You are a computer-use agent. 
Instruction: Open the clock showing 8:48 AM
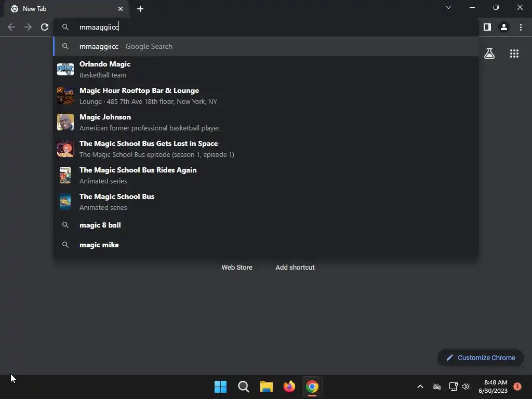(493, 387)
